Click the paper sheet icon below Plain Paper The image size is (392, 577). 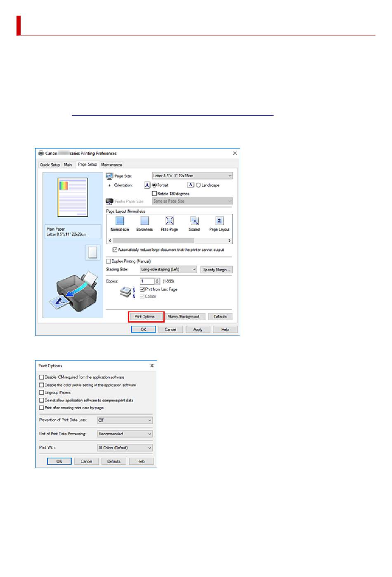[x=93, y=252]
